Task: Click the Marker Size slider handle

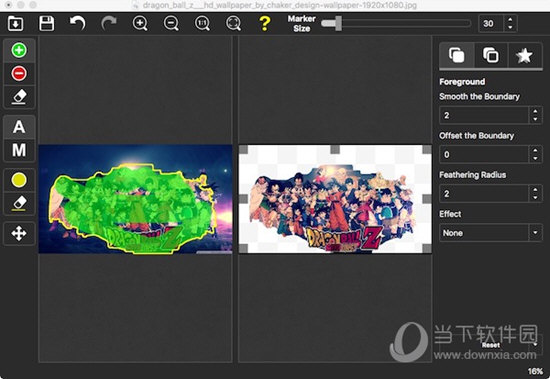Action: coord(338,24)
